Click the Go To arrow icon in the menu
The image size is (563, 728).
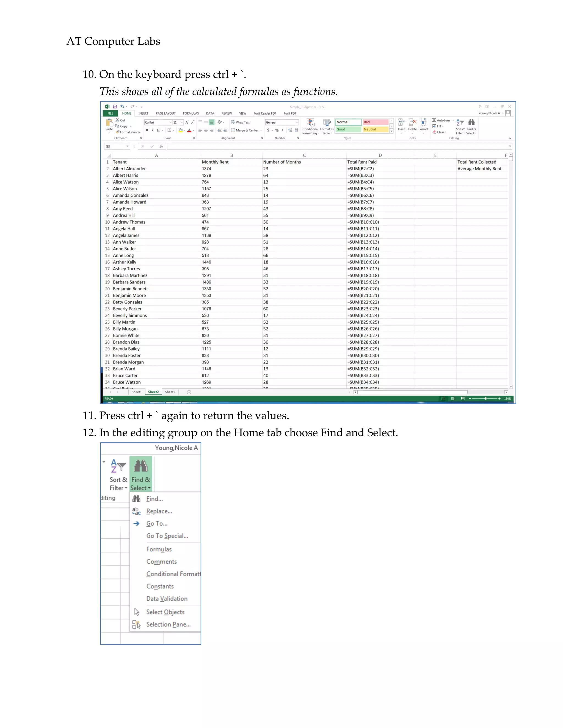coord(136,524)
